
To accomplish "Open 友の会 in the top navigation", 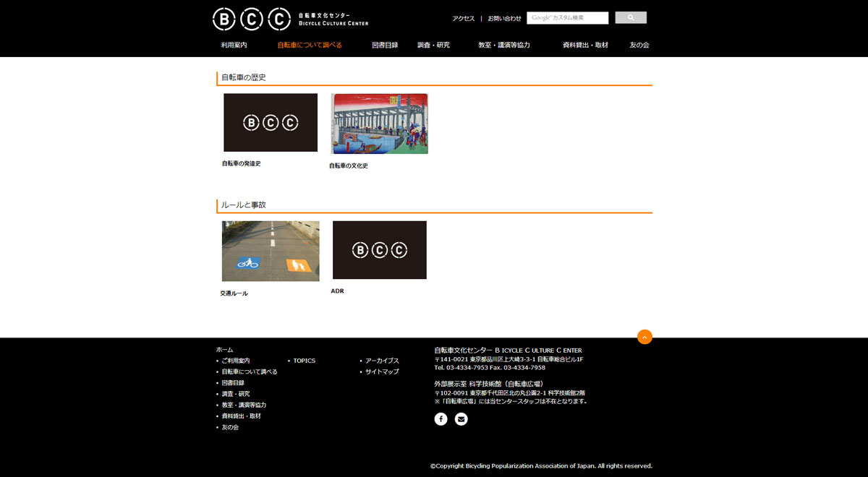I will coord(639,45).
